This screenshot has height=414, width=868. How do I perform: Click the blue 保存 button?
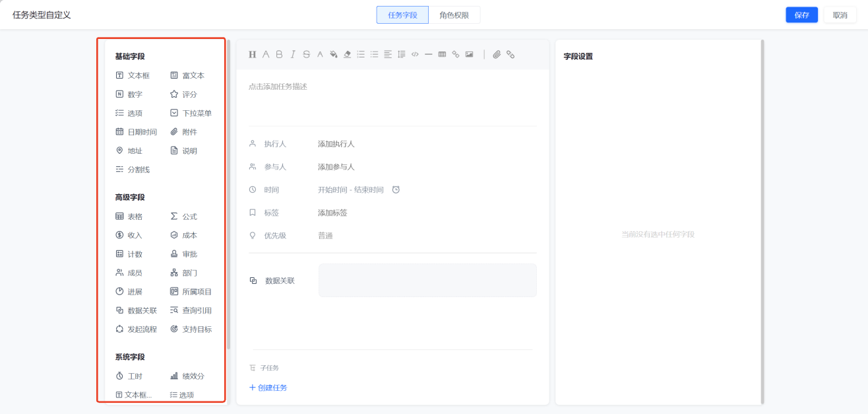802,15
